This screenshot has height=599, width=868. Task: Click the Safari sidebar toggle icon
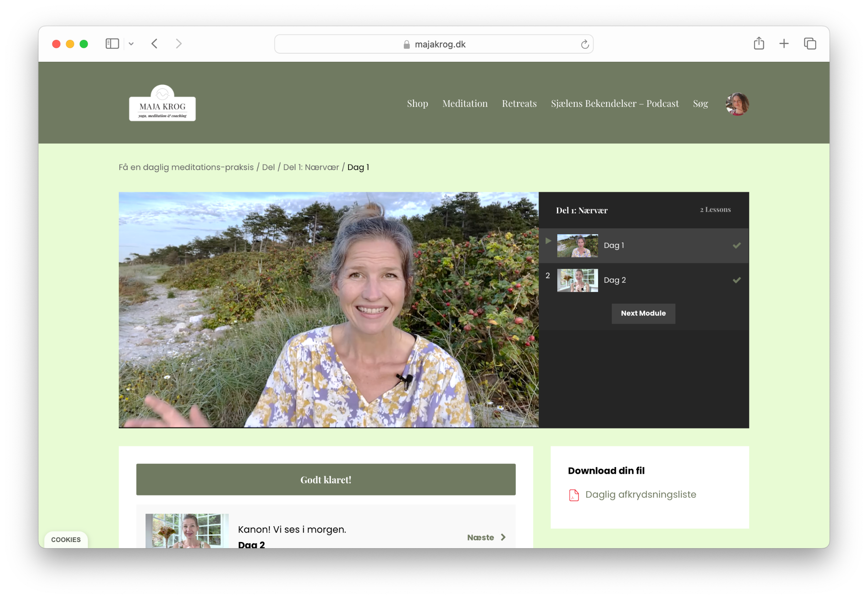tap(112, 44)
